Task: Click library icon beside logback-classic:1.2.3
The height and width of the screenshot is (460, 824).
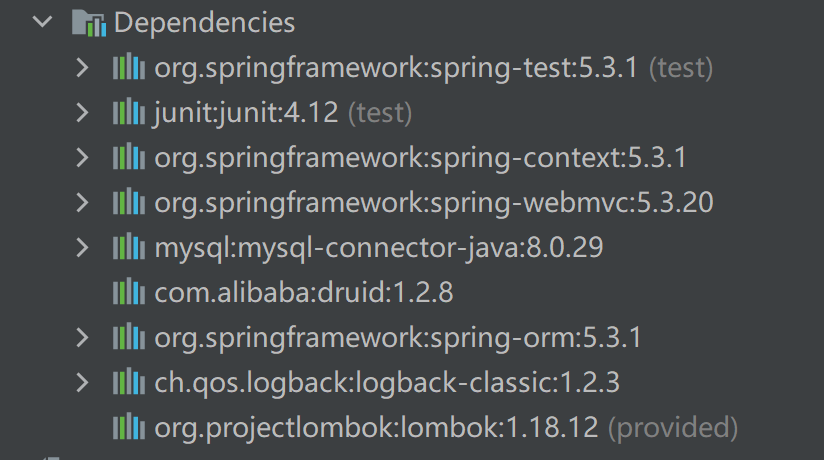Action: [129, 382]
